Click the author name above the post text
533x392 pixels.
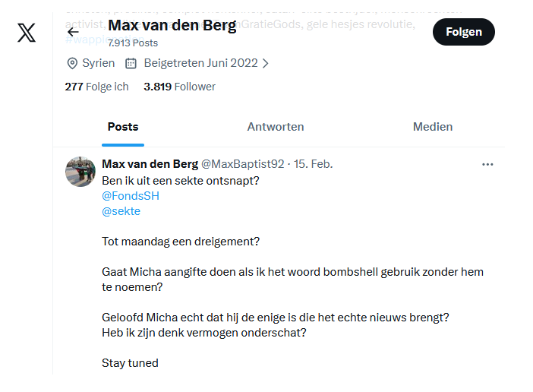point(149,164)
